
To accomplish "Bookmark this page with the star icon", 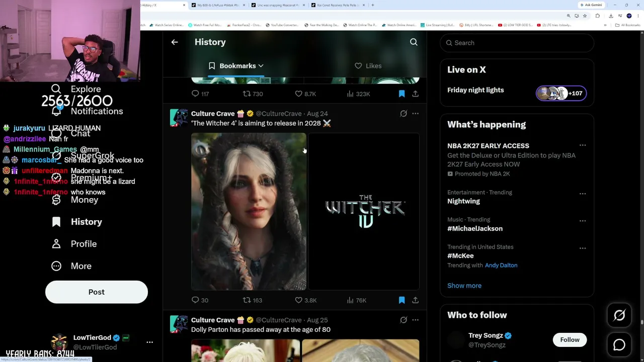I will pyautogui.click(x=585, y=16).
